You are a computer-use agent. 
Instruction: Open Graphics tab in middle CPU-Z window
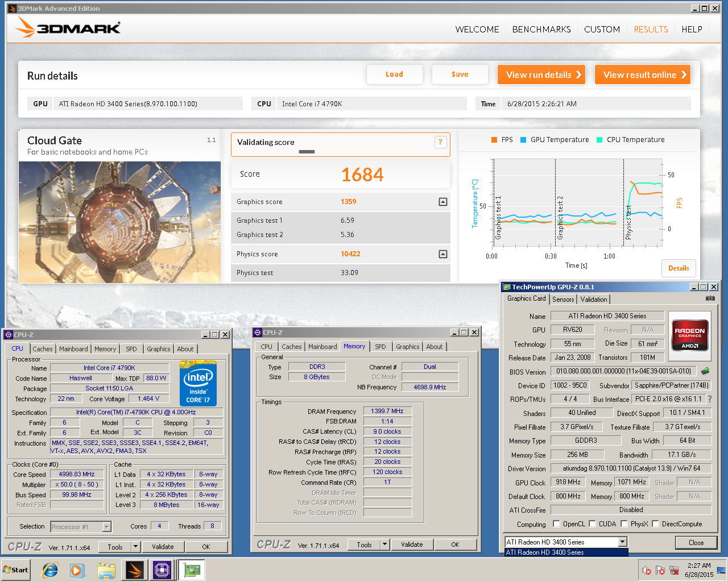(408, 347)
